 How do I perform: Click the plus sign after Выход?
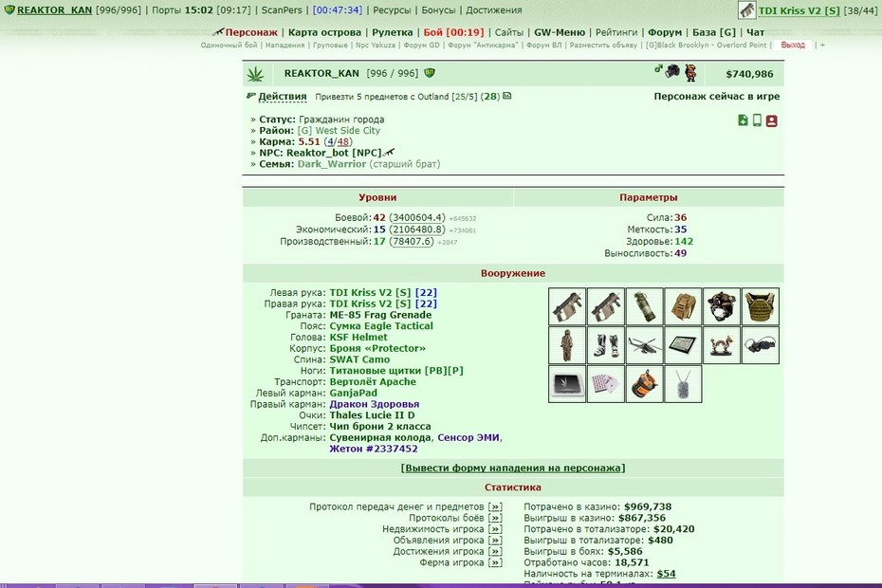(x=822, y=45)
